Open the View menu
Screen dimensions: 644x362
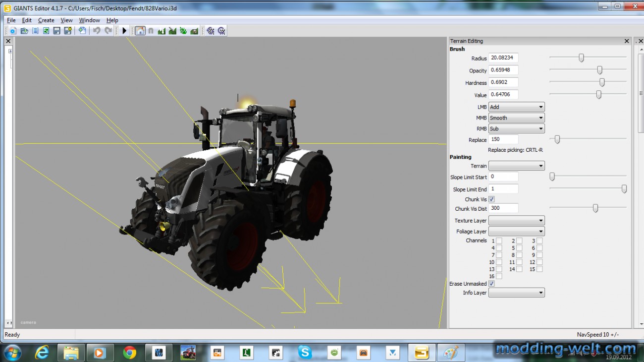(66, 20)
